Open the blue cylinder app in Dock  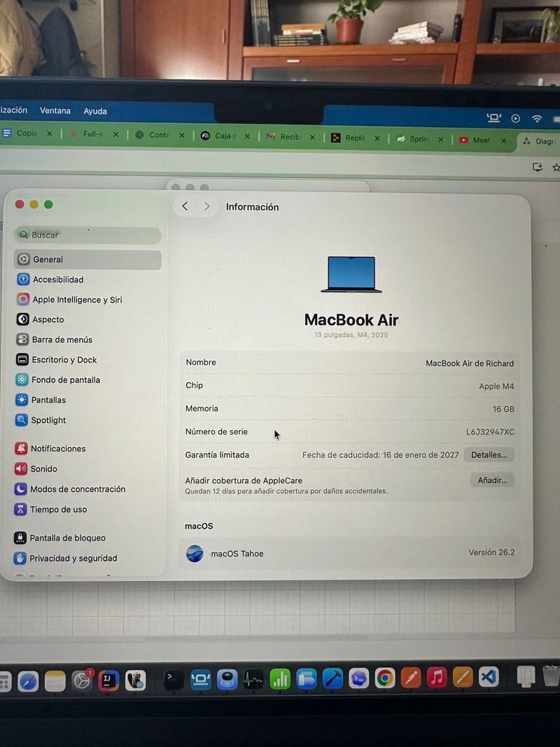pos(227,680)
